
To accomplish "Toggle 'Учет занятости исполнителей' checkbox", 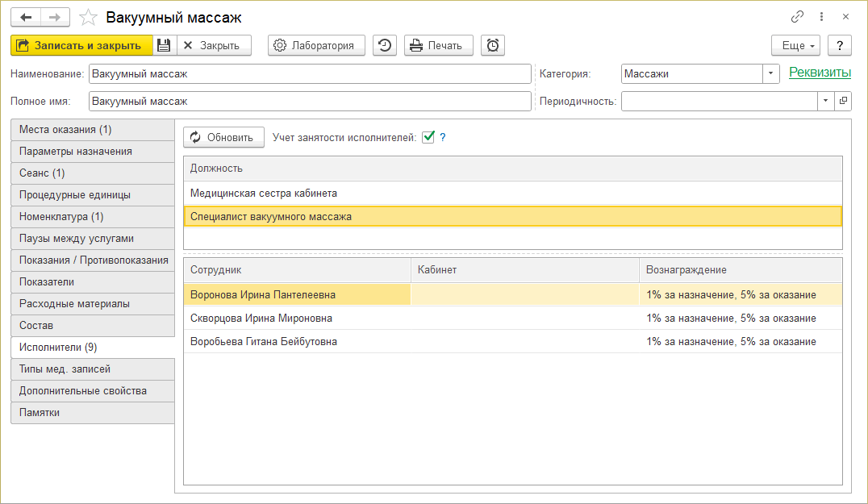I will click(428, 137).
